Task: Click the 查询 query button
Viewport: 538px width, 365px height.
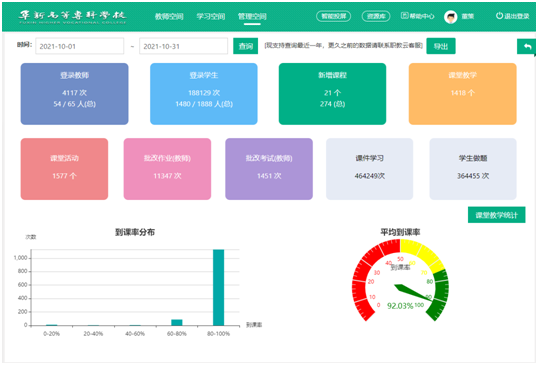Action: (246, 46)
